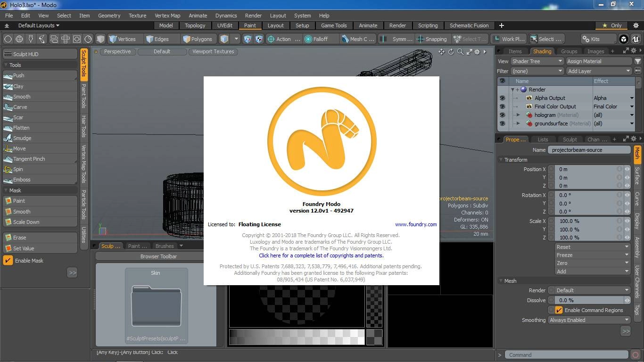Open the Mesh Constraint tool
The width and height of the screenshot is (644, 362).
click(x=358, y=39)
